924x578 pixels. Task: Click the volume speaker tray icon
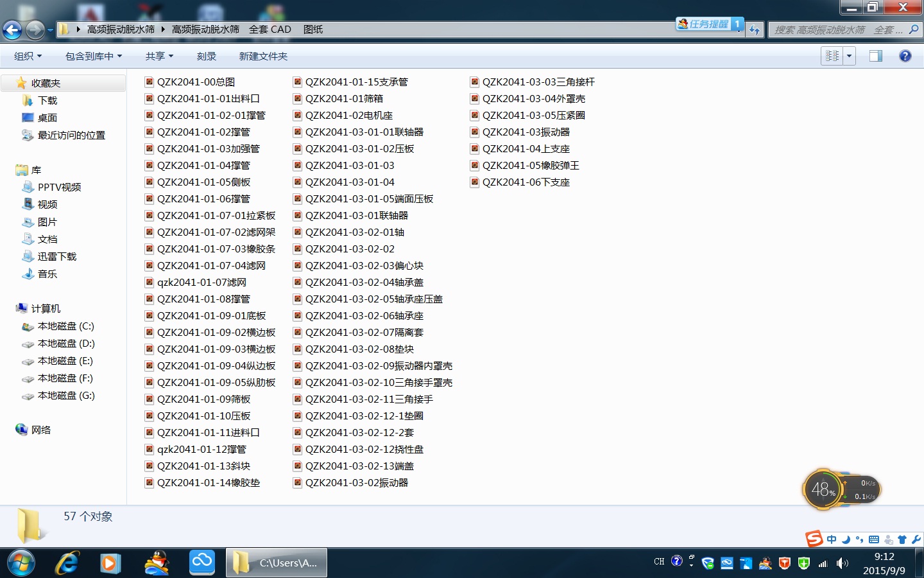click(843, 563)
